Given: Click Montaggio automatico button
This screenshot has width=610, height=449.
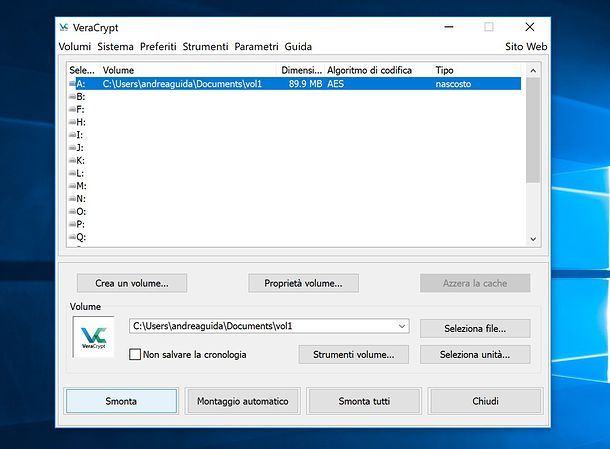Looking at the screenshot, I should 243,401.
